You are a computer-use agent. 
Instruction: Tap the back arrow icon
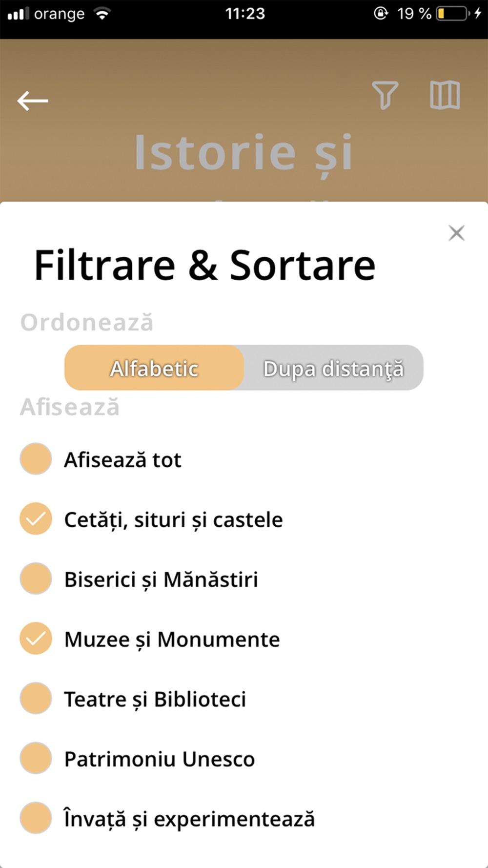tap(33, 101)
